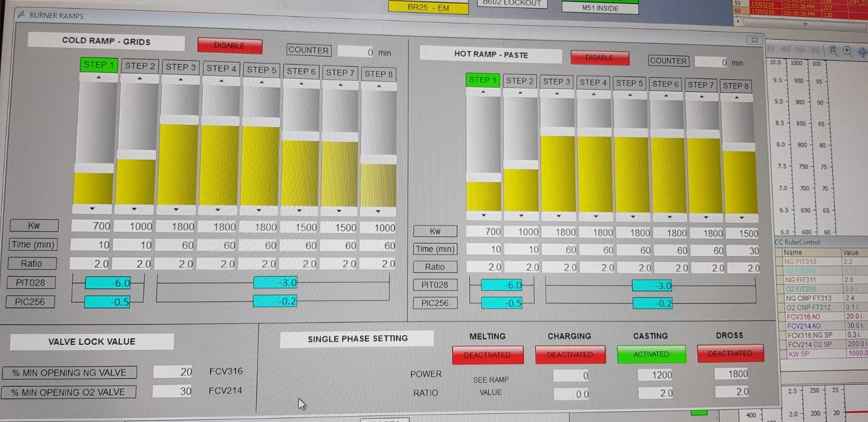Image resolution: width=868 pixels, height=422 pixels.
Task: Click the Cold Ramp COUNTER button
Action: (308, 50)
